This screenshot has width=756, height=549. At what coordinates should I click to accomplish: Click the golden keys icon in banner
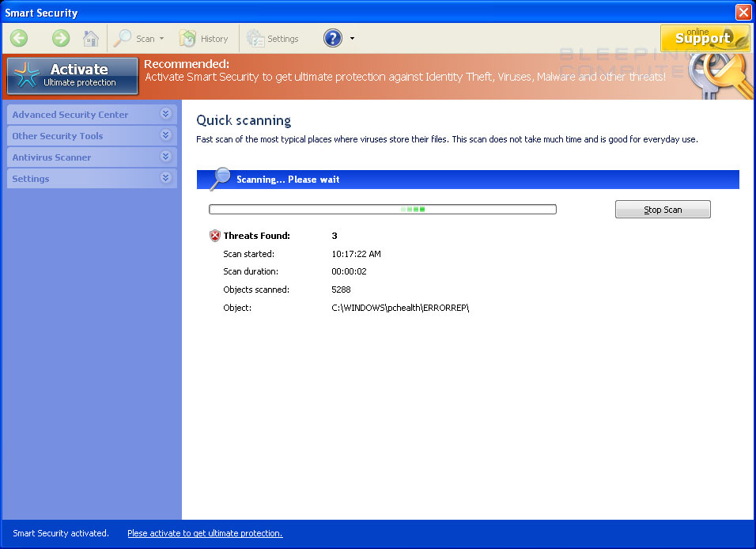click(x=720, y=75)
